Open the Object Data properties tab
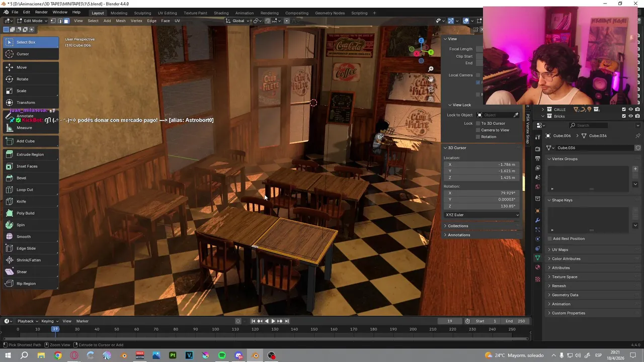Image resolution: width=644 pixels, height=362 pixels. pyautogui.click(x=537, y=258)
